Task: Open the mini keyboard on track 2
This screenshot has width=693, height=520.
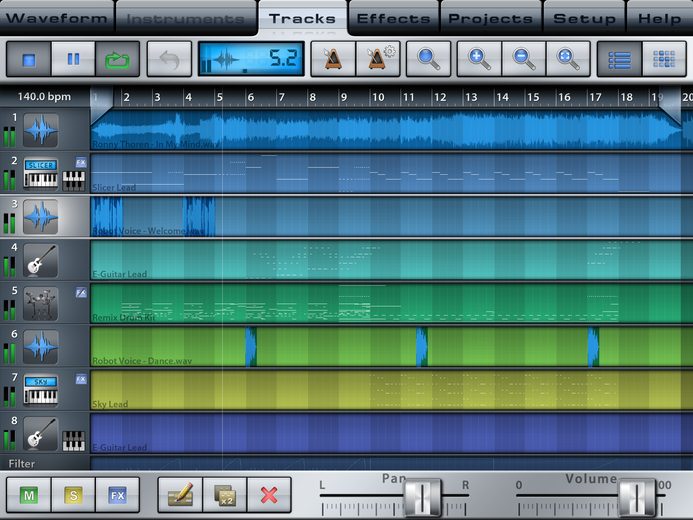Action: point(73,181)
